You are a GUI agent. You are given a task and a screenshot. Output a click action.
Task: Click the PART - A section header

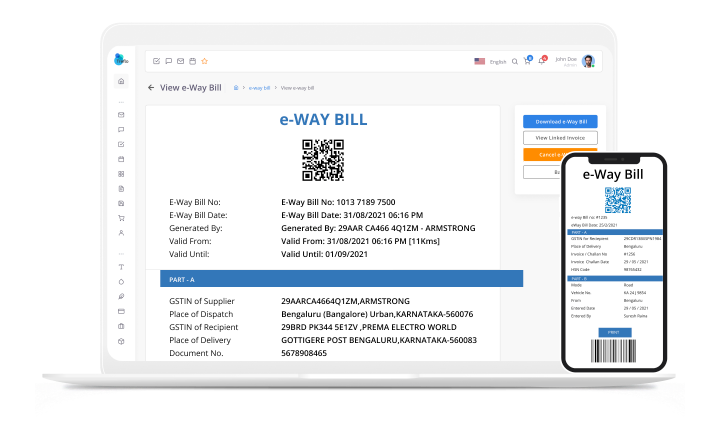point(341,279)
